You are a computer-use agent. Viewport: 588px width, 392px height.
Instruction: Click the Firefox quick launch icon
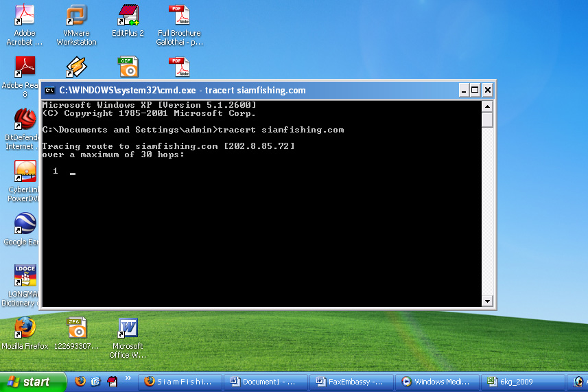(80, 382)
